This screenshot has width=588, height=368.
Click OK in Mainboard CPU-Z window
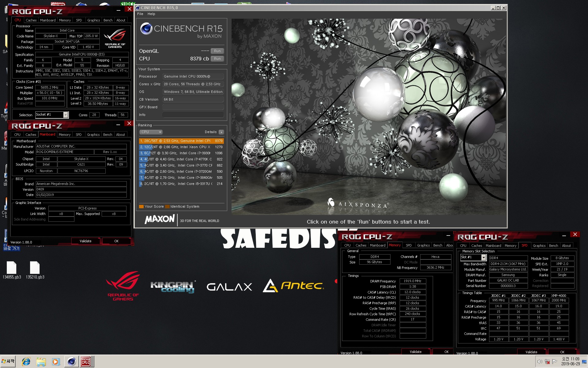[x=116, y=241]
